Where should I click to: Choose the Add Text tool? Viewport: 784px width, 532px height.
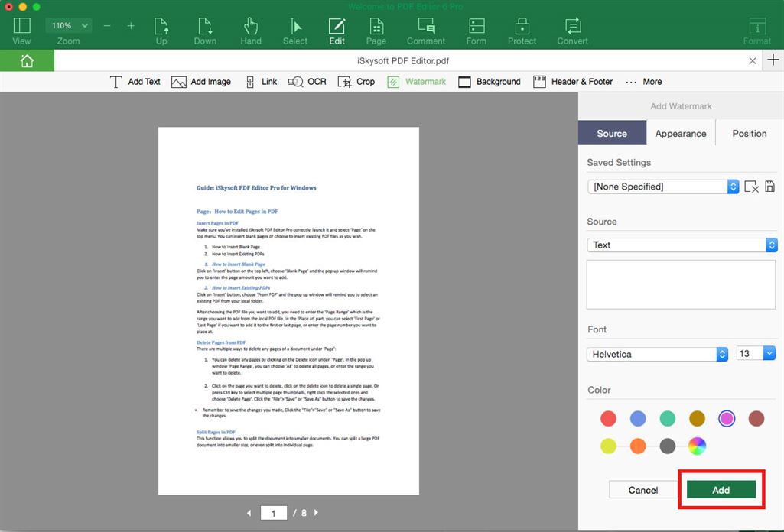point(135,82)
